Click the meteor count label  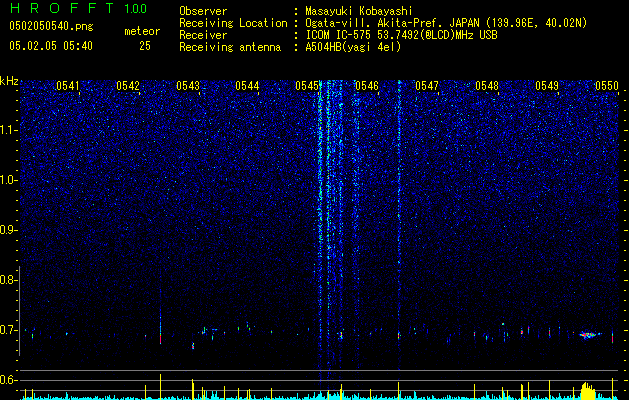[x=142, y=31]
